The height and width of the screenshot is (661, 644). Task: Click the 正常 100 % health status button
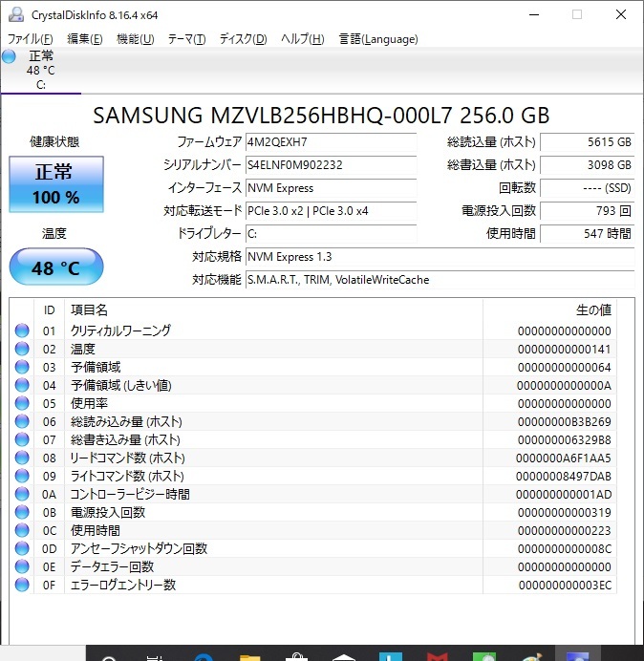pyautogui.click(x=56, y=184)
